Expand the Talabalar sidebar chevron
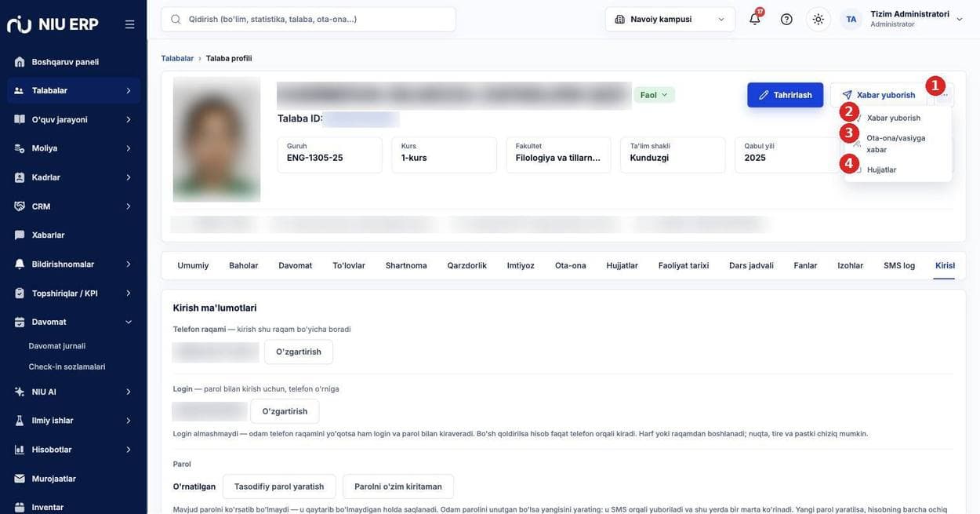 [129, 91]
